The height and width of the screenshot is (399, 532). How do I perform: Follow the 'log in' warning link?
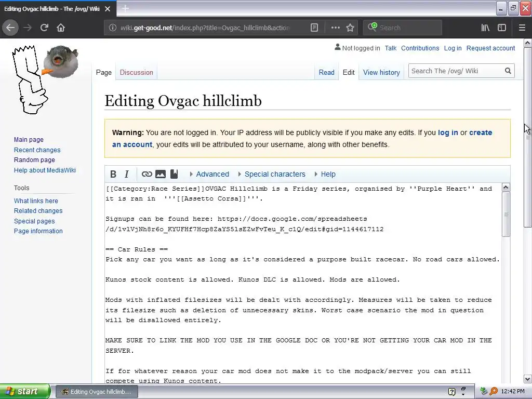pyautogui.click(x=448, y=132)
